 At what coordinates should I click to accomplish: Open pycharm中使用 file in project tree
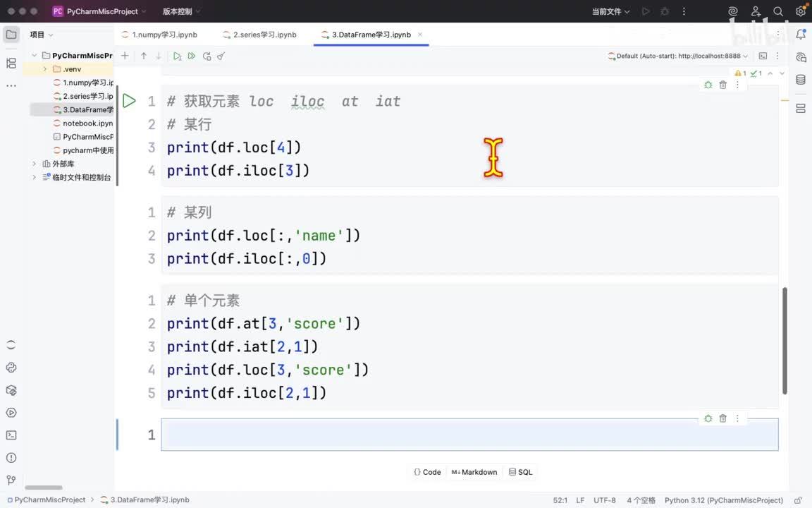click(83, 150)
